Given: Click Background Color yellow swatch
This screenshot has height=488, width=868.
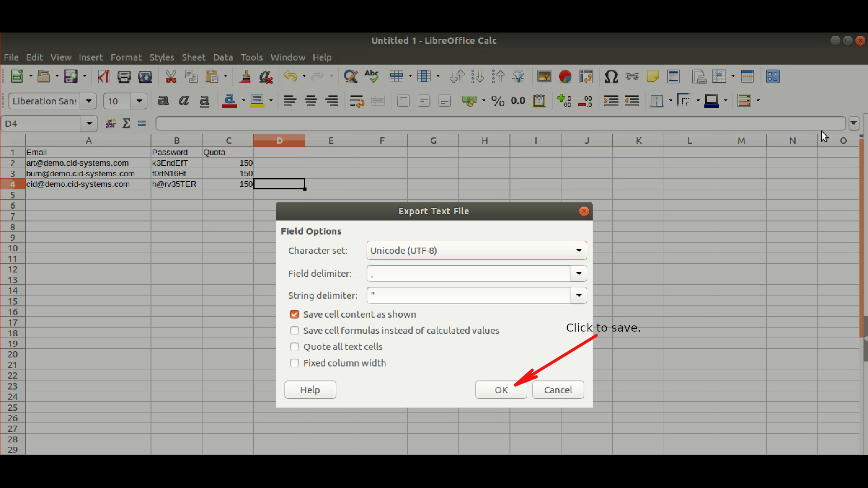Looking at the screenshot, I should pos(257,101).
